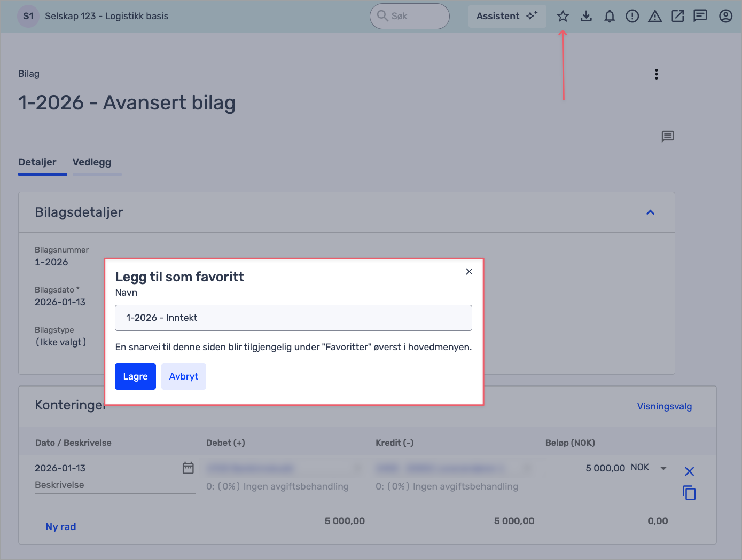Open the user profile icon

pyautogui.click(x=725, y=16)
